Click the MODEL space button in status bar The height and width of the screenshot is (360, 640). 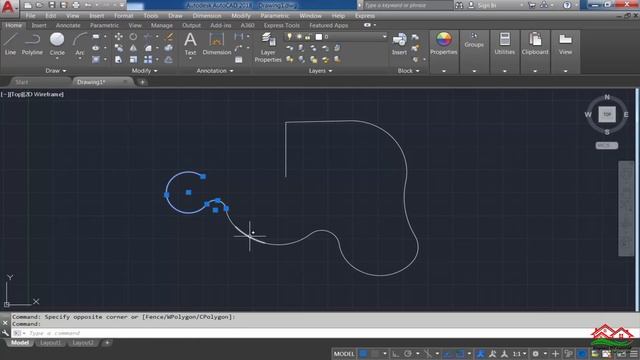click(x=344, y=353)
